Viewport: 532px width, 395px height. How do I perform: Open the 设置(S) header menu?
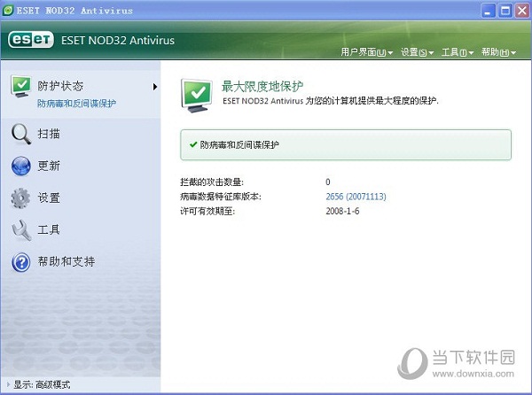tap(418, 52)
